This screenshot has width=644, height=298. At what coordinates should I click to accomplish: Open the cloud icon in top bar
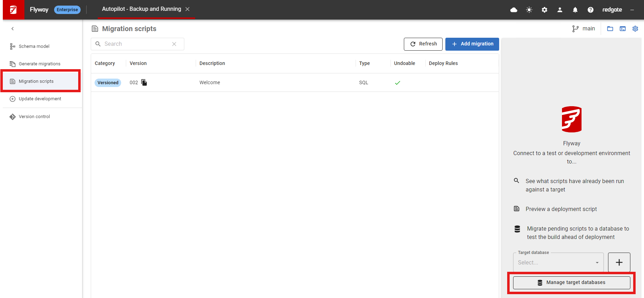pyautogui.click(x=513, y=10)
